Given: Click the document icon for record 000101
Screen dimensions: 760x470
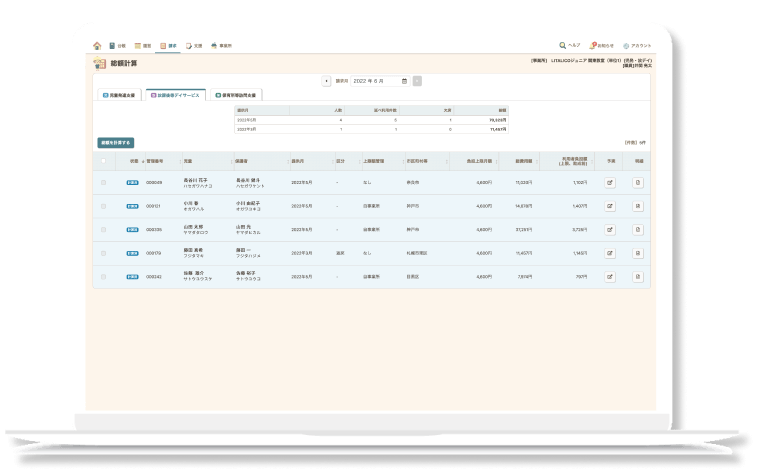Looking at the screenshot, I should point(638,206).
